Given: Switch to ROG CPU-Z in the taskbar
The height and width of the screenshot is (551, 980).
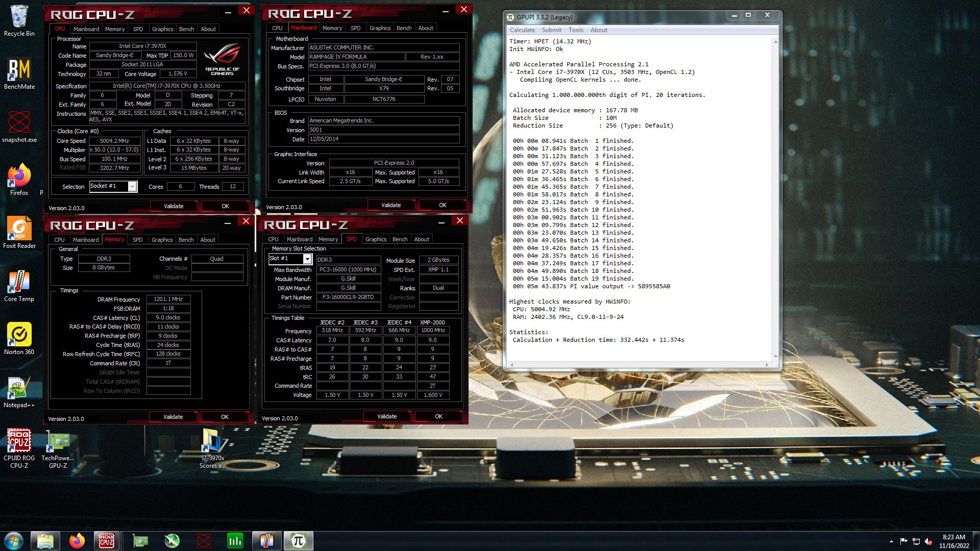Looking at the screenshot, I should click(106, 541).
